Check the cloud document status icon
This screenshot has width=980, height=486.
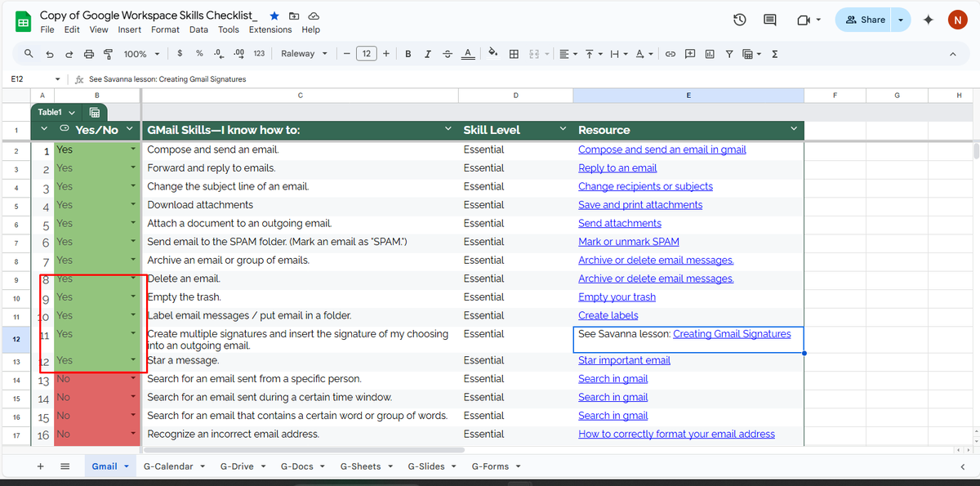point(314,16)
